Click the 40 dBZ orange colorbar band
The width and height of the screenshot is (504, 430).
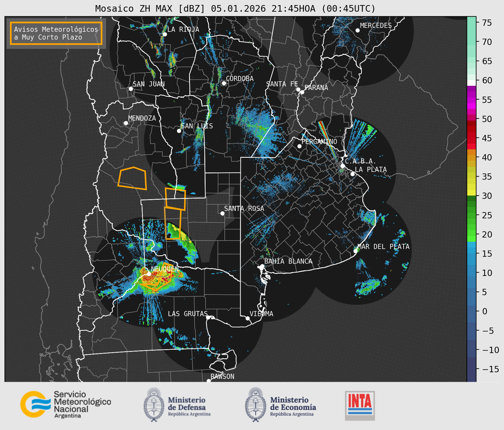click(x=471, y=158)
